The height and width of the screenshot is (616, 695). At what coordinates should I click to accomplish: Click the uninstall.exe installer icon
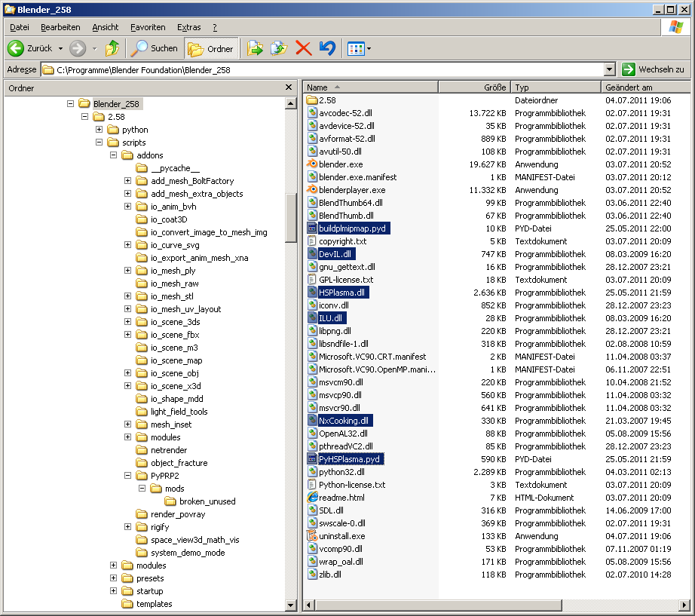[x=312, y=536]
